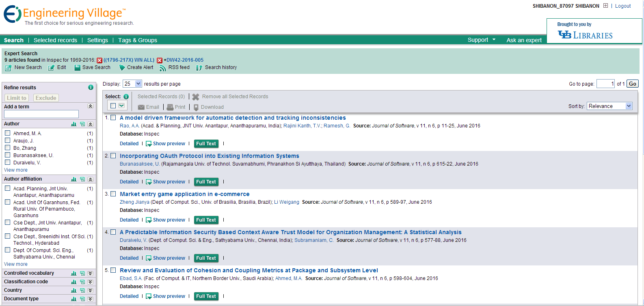Click the plus icon beside the username

pyautogui.click(x=605, y=6)
